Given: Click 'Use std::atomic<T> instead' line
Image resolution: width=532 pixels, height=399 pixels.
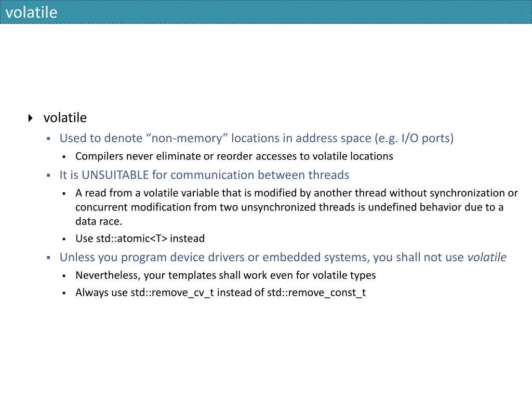Looking at the screenshot, I should pos(140,238).
